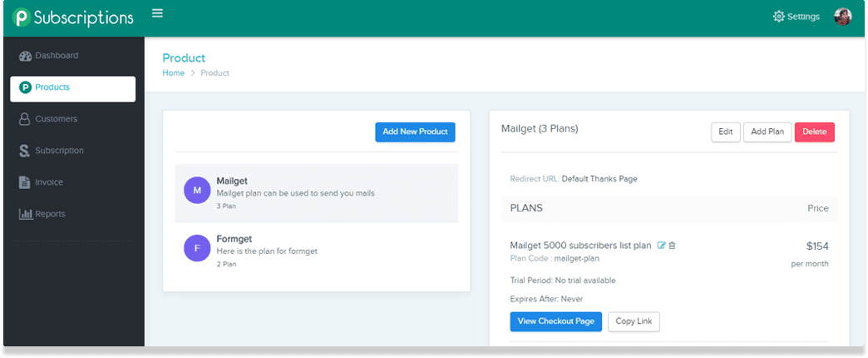Open Dashboard from the sidebar
Screen dimensions: 868x358
[x=57, y=56]
